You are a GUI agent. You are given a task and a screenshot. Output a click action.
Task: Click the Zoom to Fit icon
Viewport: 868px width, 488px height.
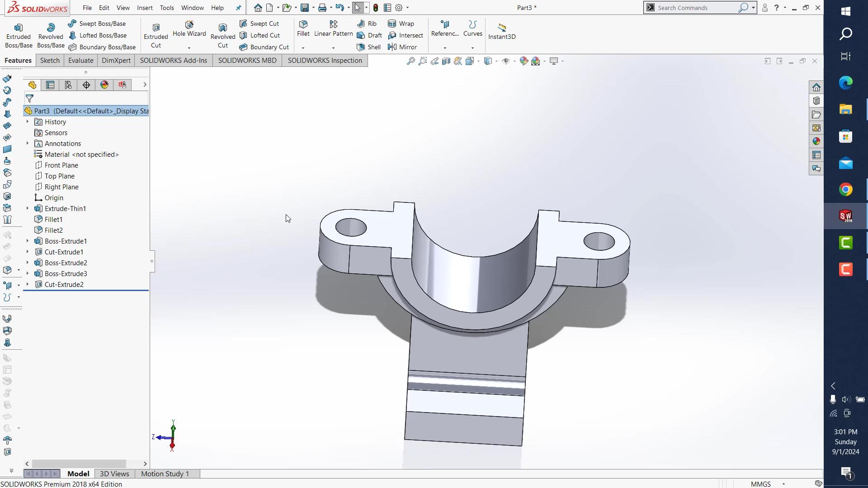410,61
